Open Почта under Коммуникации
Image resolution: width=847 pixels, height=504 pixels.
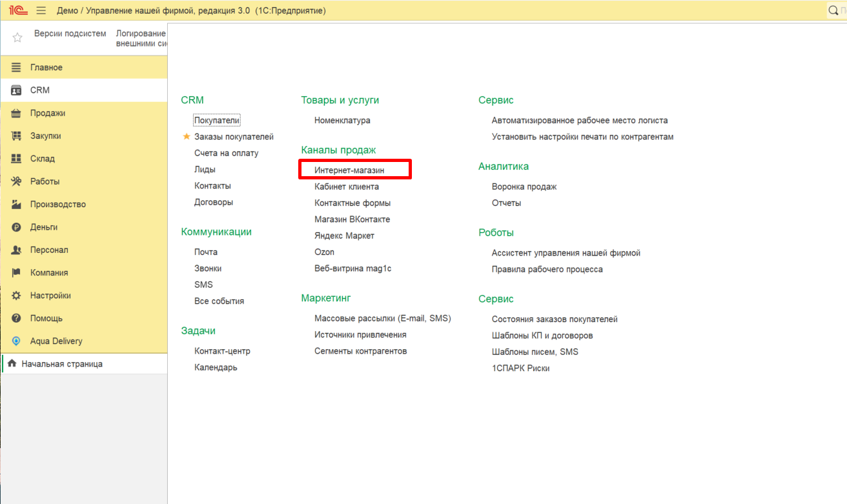[206, 252]
